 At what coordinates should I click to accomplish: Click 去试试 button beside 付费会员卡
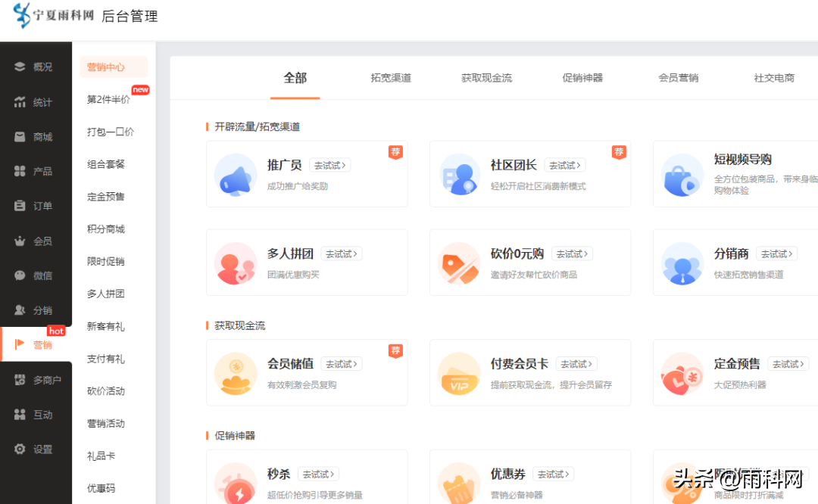click(x=576, y=364)
